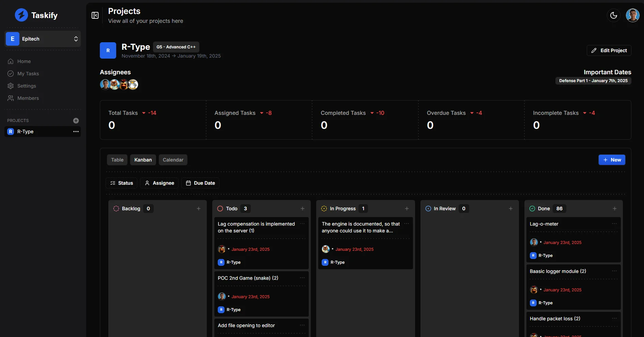Open the POC 2nd Game (snake) card
The image size is (644, 337).
(x=248, y=278)
